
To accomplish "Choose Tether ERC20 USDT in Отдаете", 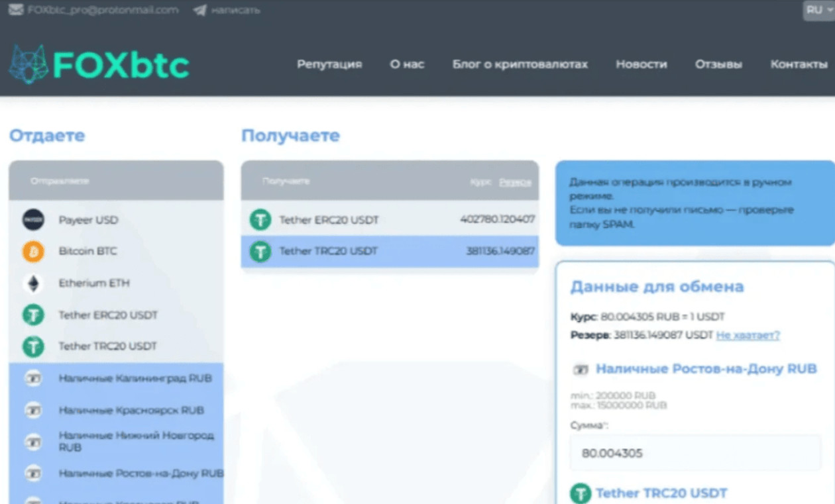I will (116, 315).
